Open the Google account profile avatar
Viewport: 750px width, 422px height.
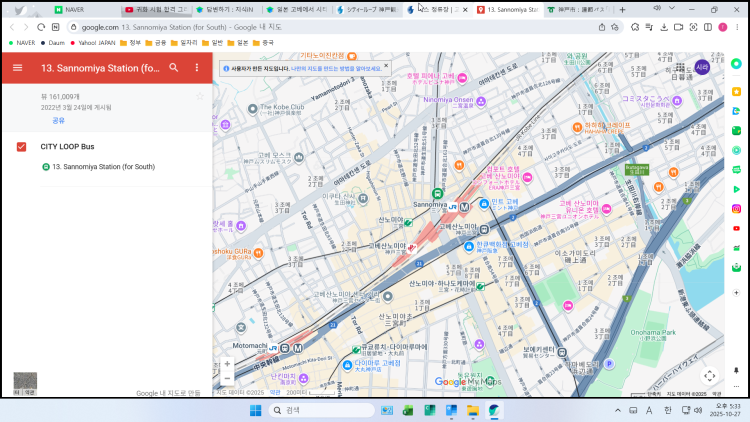coord(702,67)
